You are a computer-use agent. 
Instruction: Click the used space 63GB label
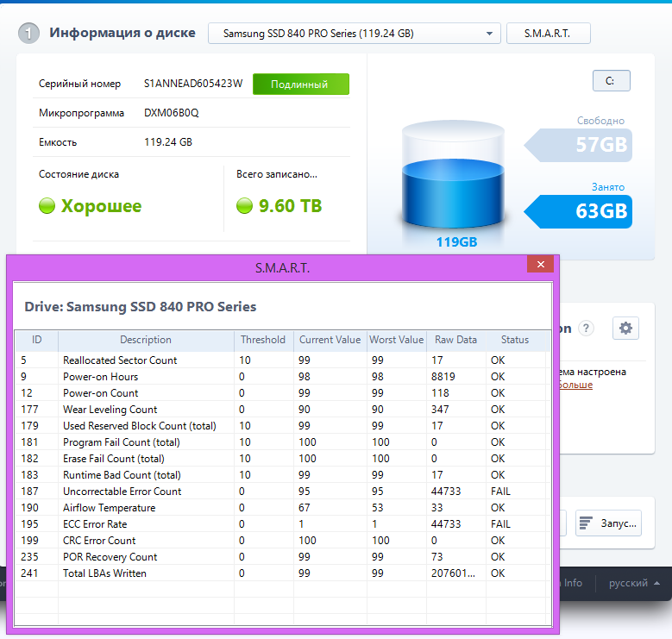(600, 210)
